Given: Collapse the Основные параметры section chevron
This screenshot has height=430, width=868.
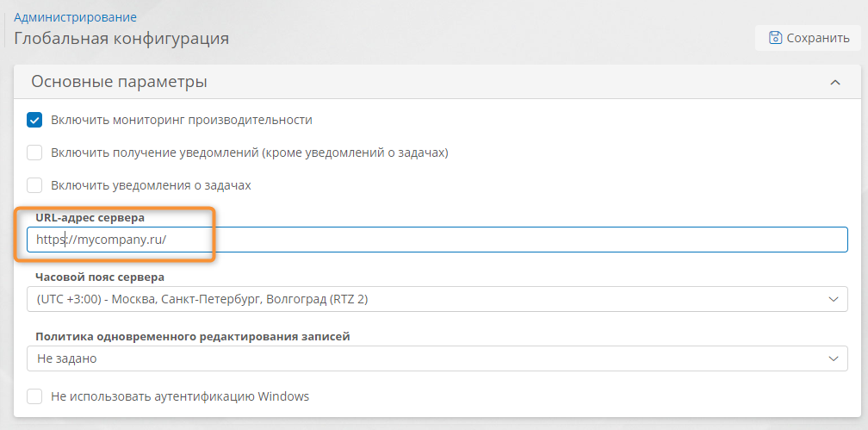Looking at the screenshot, I should (x=835, y=82).
